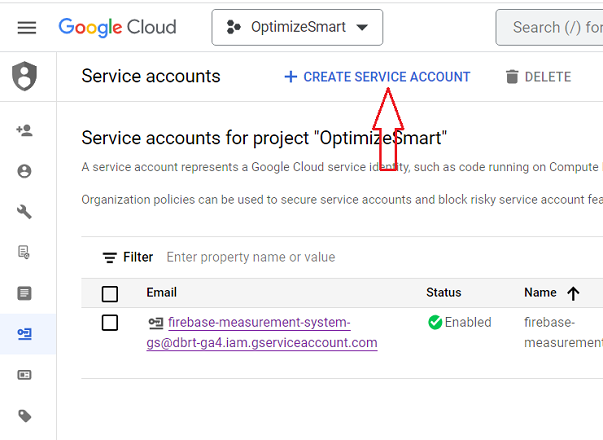Open the OptimizeSmart project picker
Screen dimensions: 603x440
pyautogui.click(x=297, y=27)
